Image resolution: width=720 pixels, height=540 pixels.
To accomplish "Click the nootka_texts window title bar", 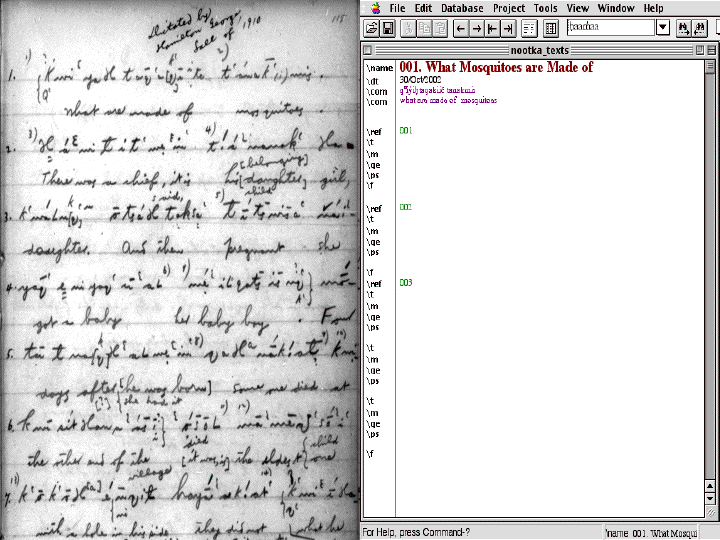I will click(x=540, y=50).
